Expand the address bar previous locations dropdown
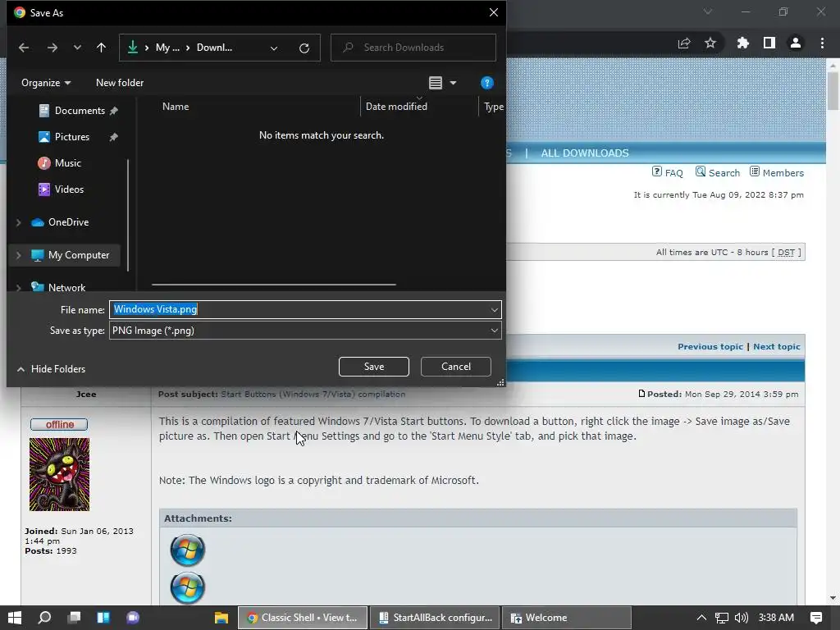 coord(274,48)
